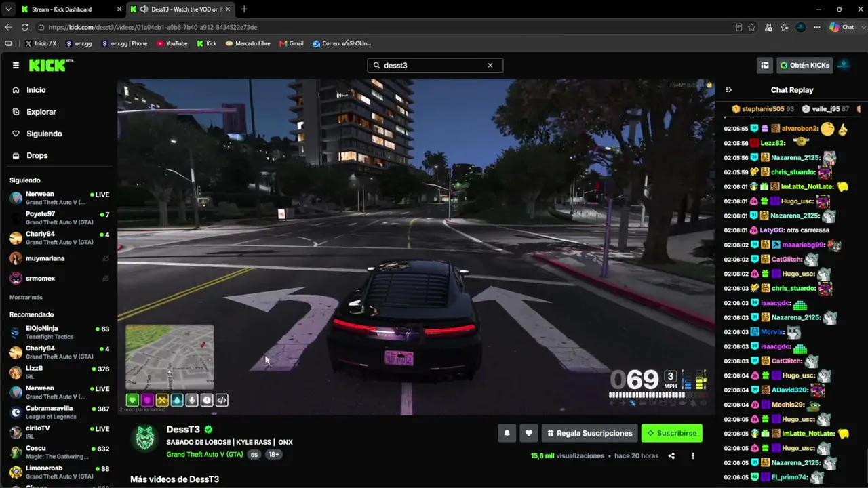Open the browser tab list dropdown

[8, 9]
